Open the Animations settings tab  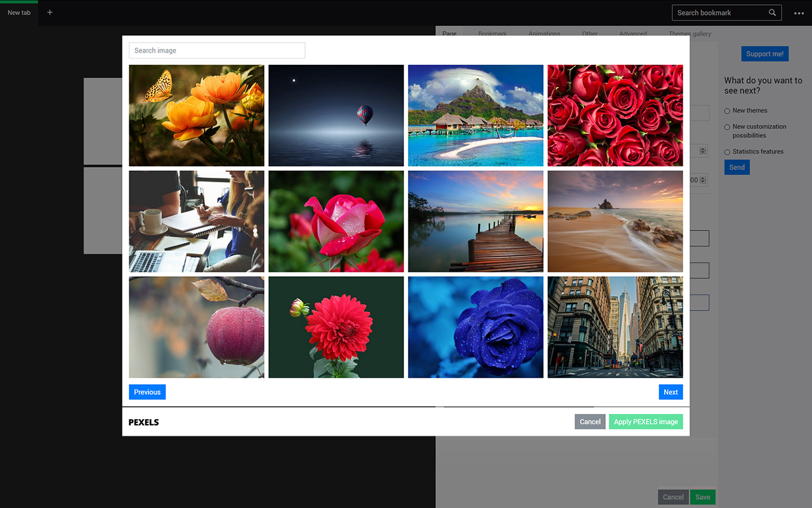544,34
